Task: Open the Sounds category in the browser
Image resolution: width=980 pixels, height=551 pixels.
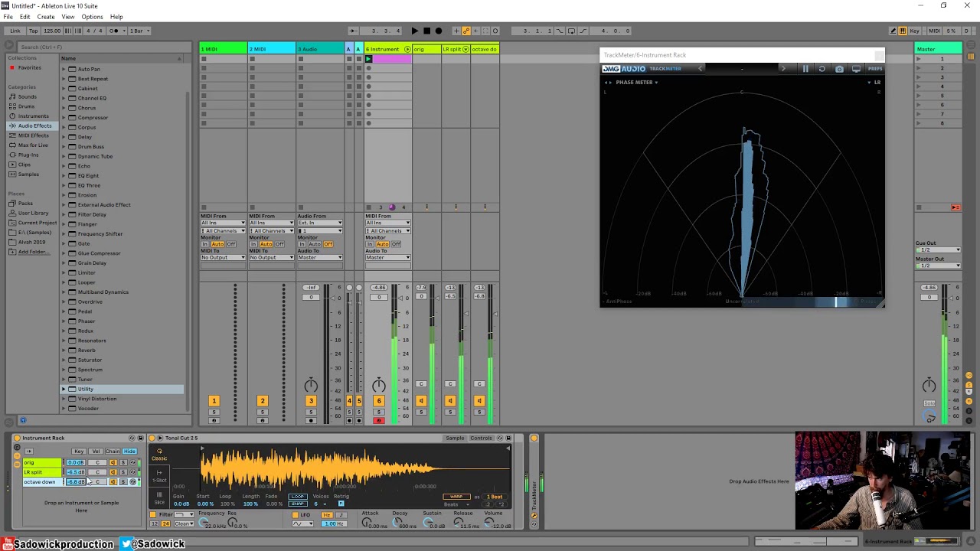Action: click(x=28, y=97)
